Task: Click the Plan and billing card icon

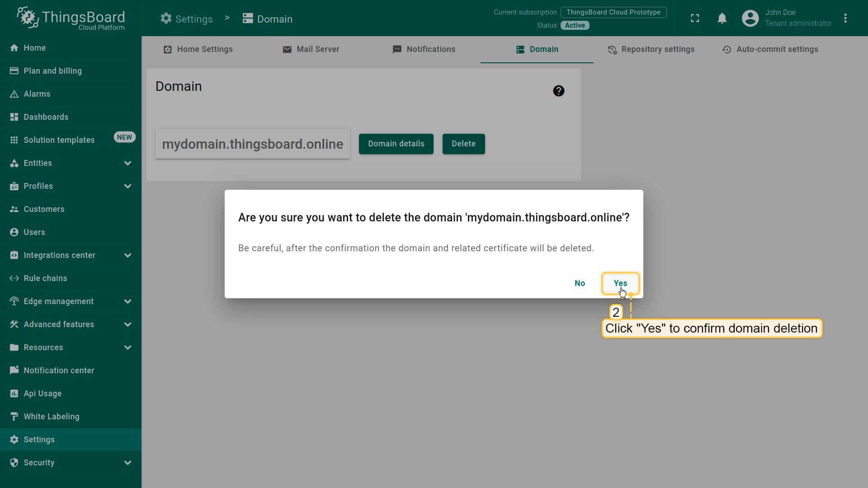Action: (x=14, y=71)
